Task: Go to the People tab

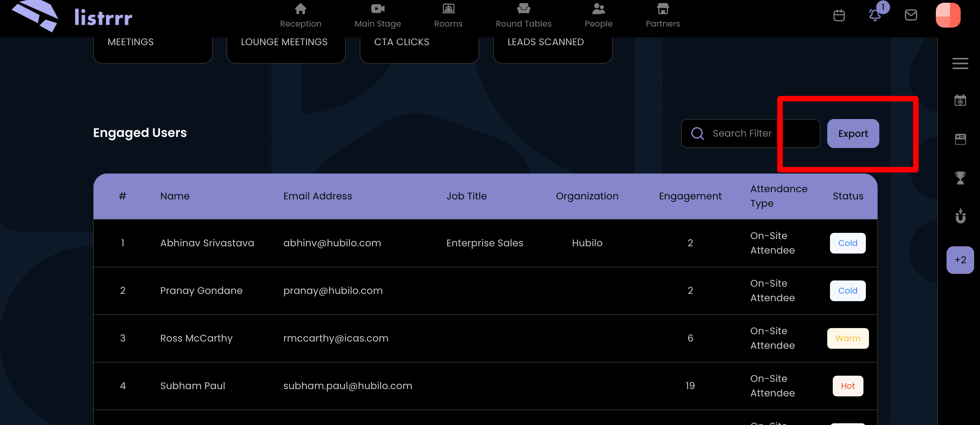Action: (x=598, y=16)
